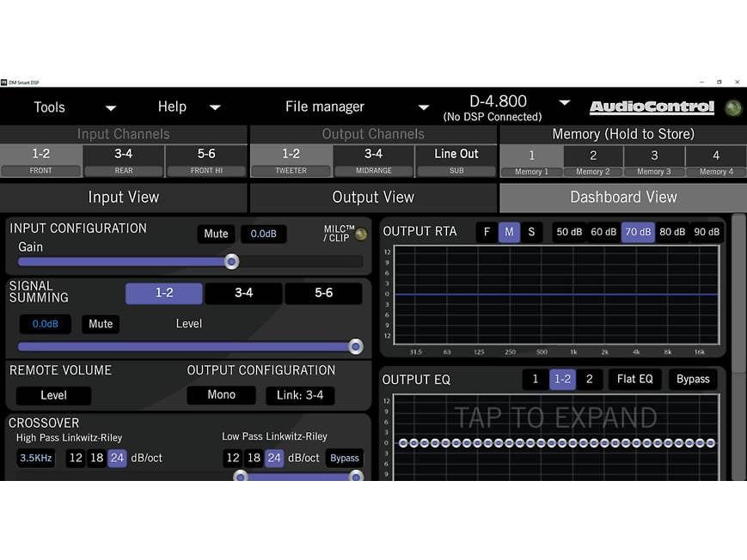Click the Remote Volume Level button

[x=53, y=395]
